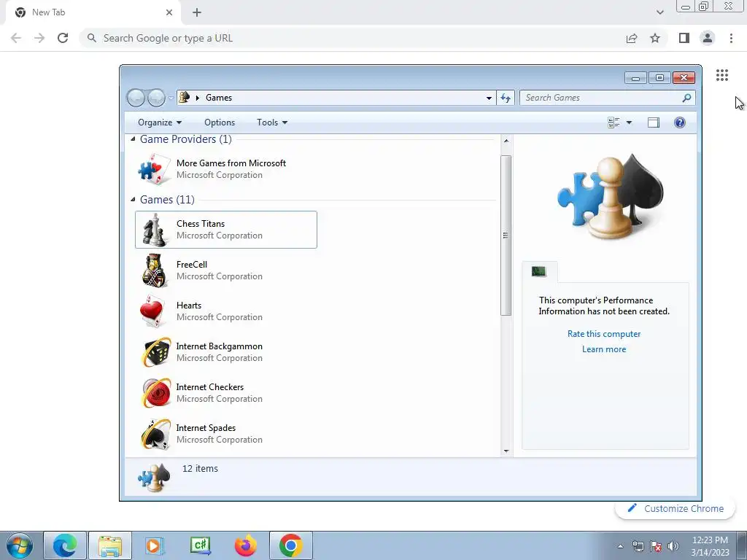Expand the address bar history dropdown

coord(489,98)
